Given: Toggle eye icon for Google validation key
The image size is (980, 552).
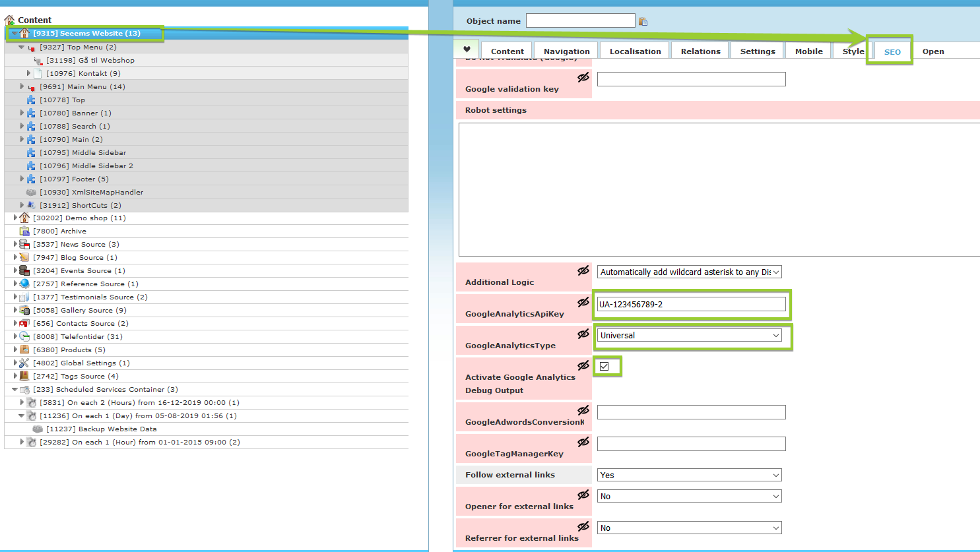Looking at the screenshot, I should [x=583, y=77].
